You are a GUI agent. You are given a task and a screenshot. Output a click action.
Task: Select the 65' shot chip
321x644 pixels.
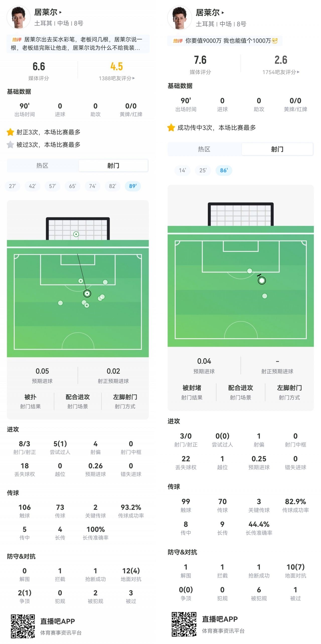(x=72, y=186)
